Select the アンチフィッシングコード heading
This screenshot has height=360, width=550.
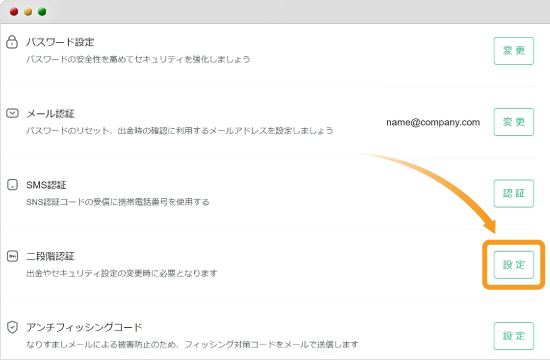[x=84, y=327]
